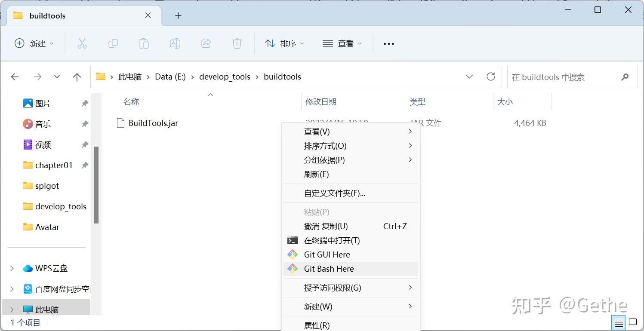Click the folder icon in the address bar
Image resolution: width=644 pixels, height=331 pixels.
[101, 77]
